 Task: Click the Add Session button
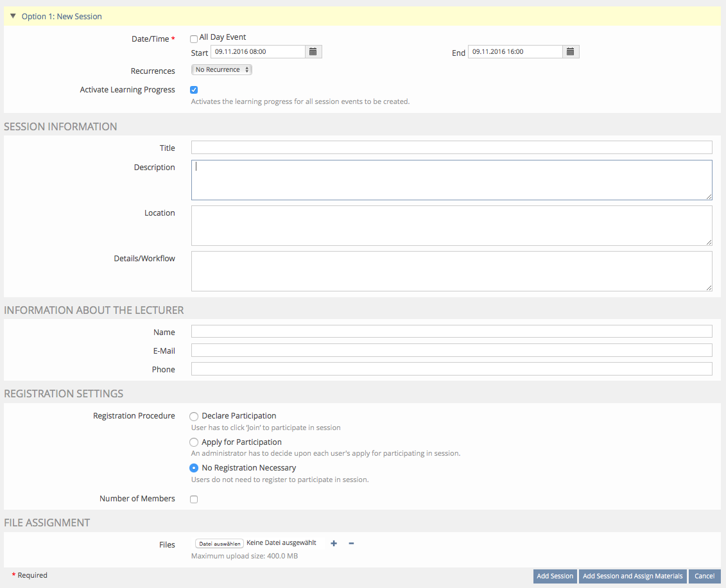click(x=555, y=576)
